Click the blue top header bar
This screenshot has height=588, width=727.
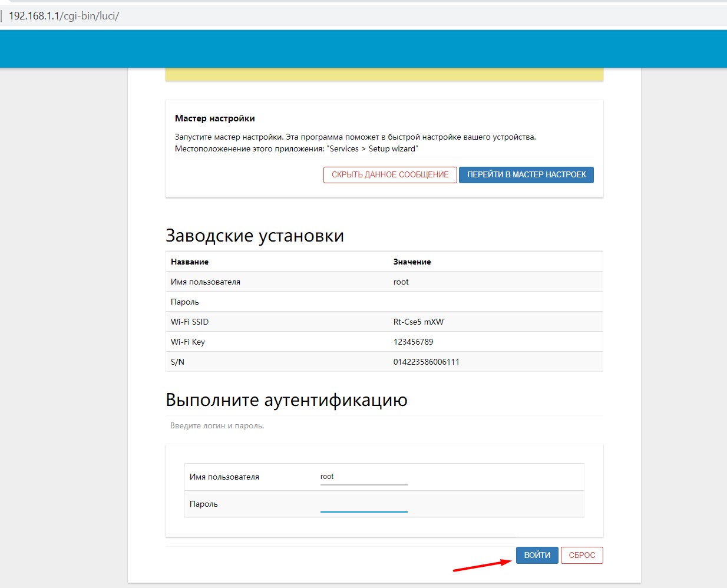point(363,49)
